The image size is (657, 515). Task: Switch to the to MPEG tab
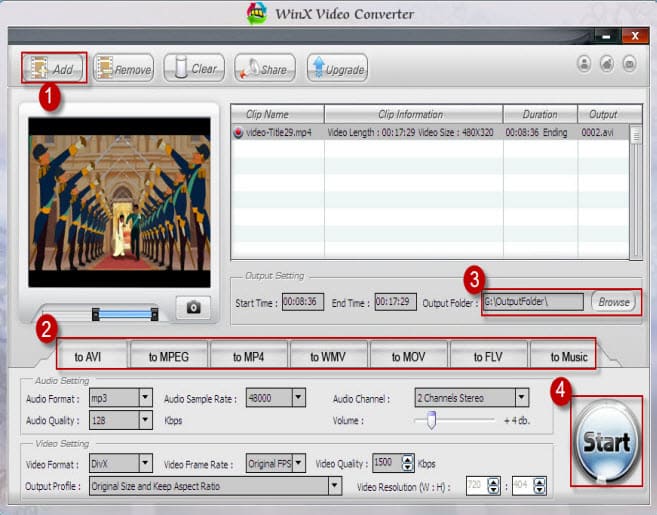pos(169,357)
